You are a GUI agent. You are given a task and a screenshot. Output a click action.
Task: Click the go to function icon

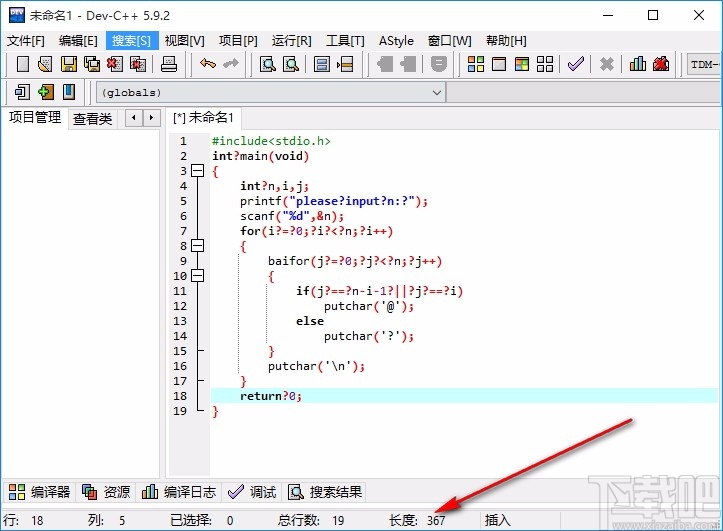(322, 64)
